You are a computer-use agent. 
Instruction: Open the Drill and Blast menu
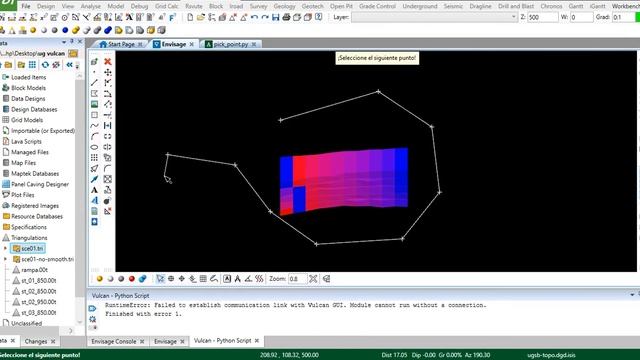point(516,6)
